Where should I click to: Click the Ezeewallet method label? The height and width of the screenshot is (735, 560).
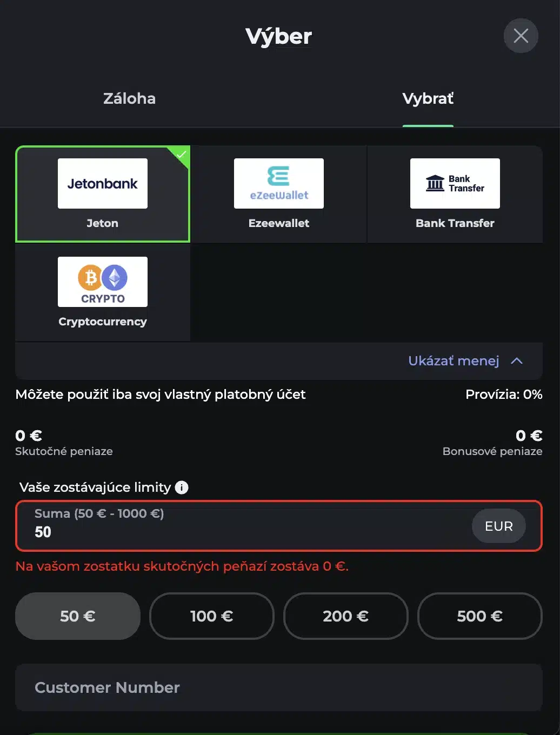[x=279, y=223]
